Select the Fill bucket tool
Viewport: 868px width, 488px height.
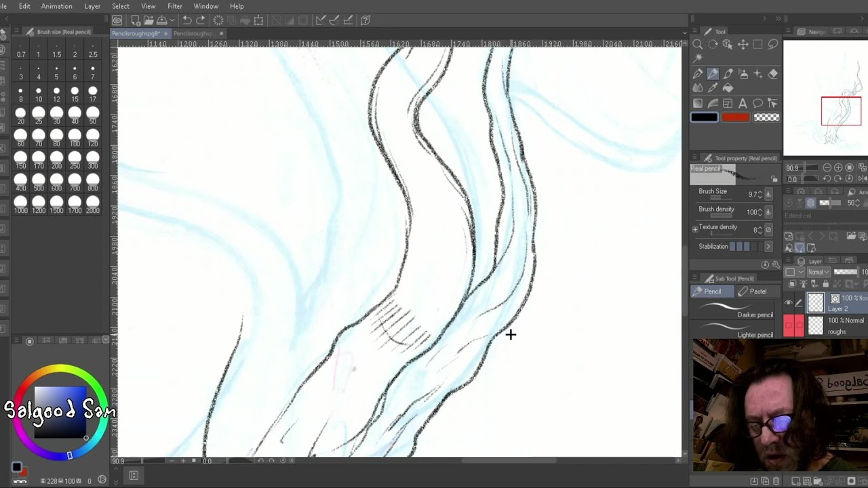pos(728,88)
